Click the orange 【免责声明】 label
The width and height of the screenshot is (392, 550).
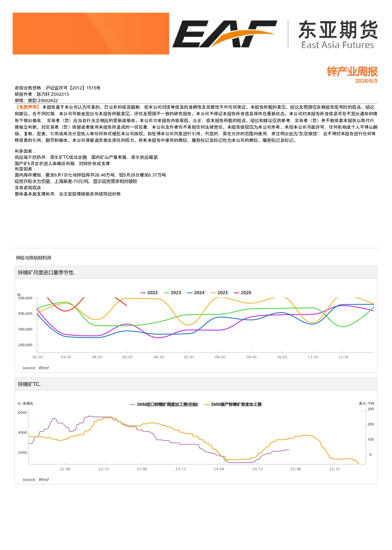(28, 107)
